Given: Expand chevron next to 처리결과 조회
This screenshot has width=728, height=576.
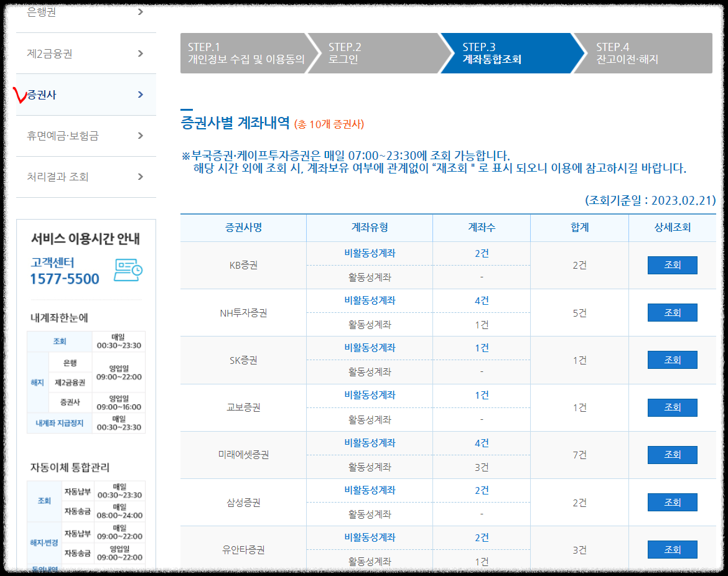Looking at the screenshot, I should [x=140, y=177].
